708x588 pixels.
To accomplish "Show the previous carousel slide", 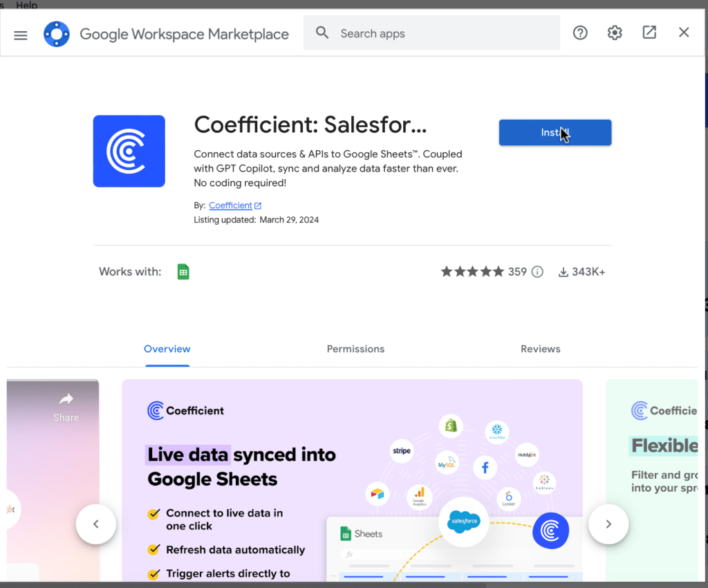I will pyautogui.click(x=96, y=524).
